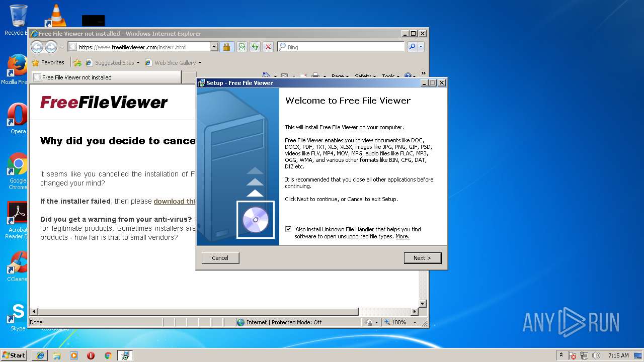Open the VLC media player desktop icon

coord(55,15)
